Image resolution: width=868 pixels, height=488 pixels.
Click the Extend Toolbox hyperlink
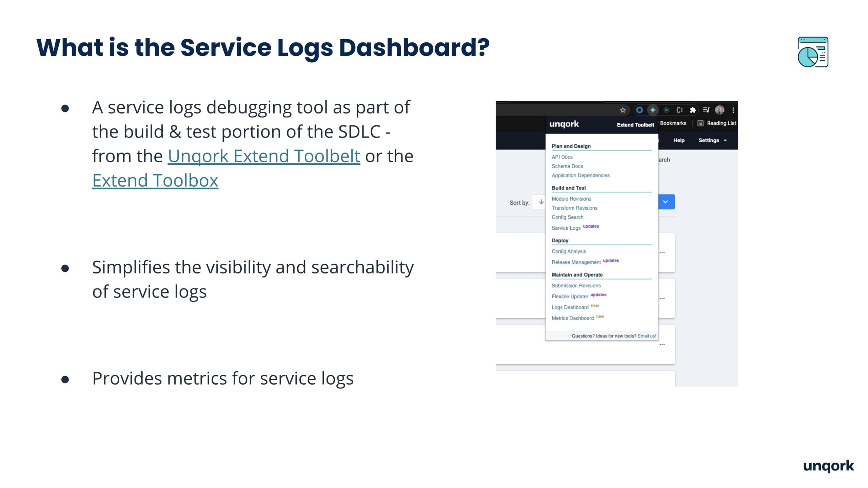point(155,181)
